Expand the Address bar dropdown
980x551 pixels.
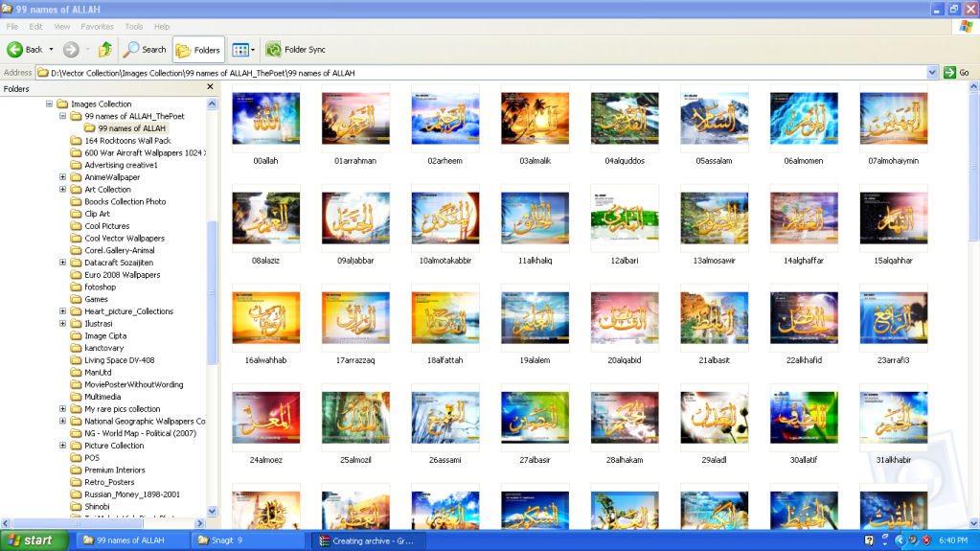pos(932,73)
